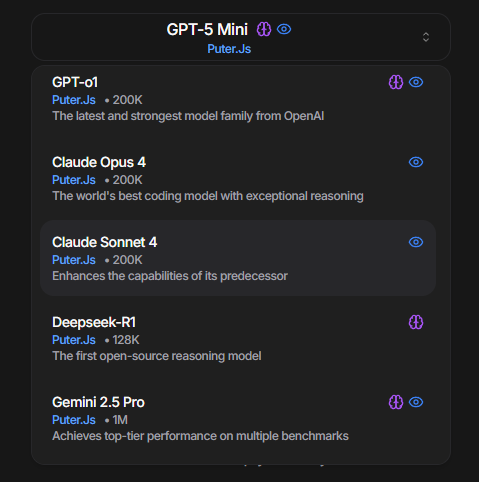This screenshot has height=482, width=479.
Task: Choose the Gemini 2.5 Pro model
Action: [238, 419]
